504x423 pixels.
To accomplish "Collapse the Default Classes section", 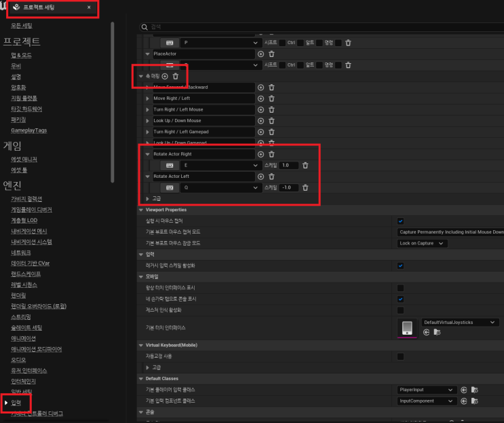I will click(141, 379).
